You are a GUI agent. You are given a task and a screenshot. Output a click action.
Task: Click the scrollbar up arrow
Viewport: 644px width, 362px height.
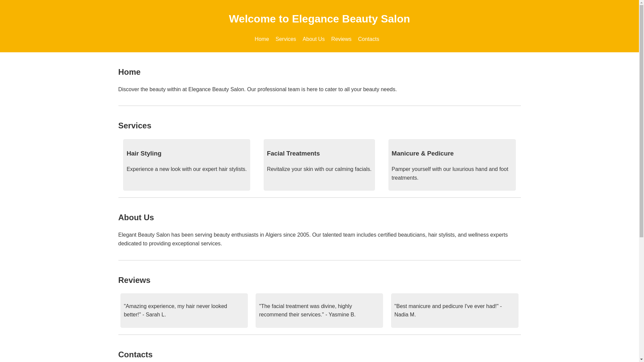[x=641, y=3]
